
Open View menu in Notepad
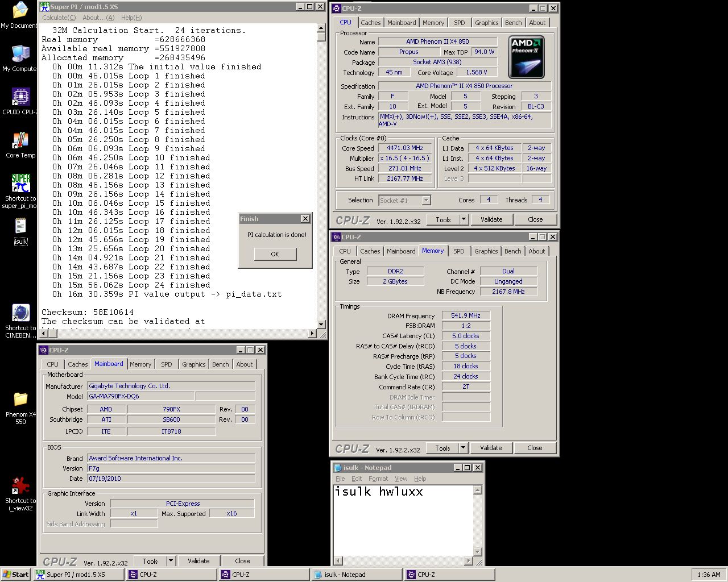coord(402,479)
